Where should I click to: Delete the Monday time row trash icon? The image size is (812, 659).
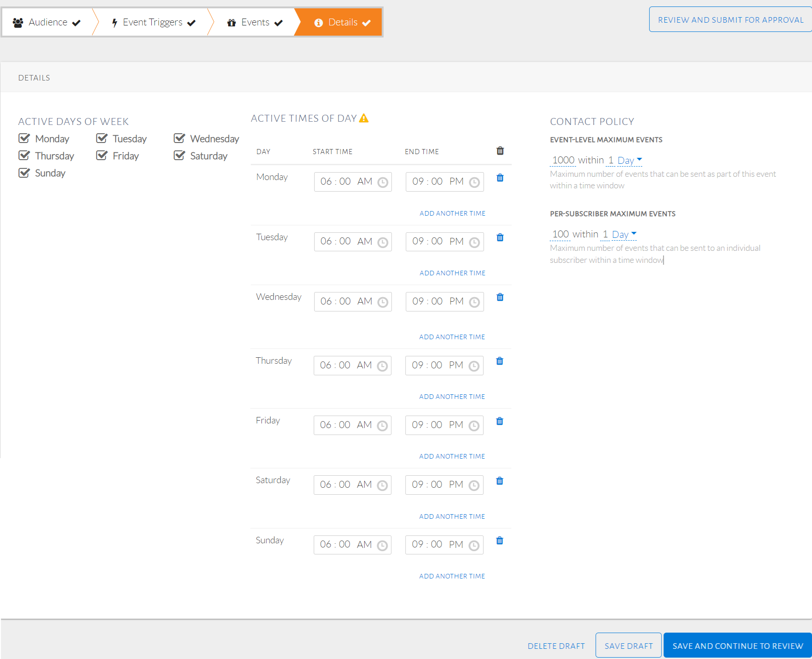500,178
